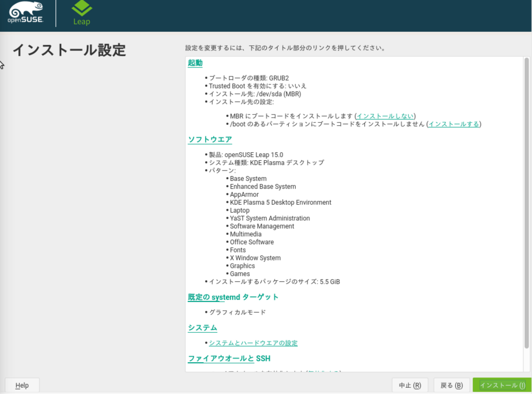Open the システム section heading link
The height and width of the screenshot is (394, 532).
203,328
